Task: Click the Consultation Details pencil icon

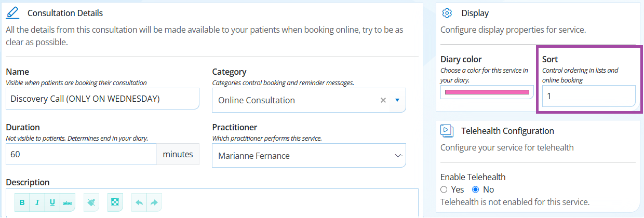Action: click(x=12, y=12)
